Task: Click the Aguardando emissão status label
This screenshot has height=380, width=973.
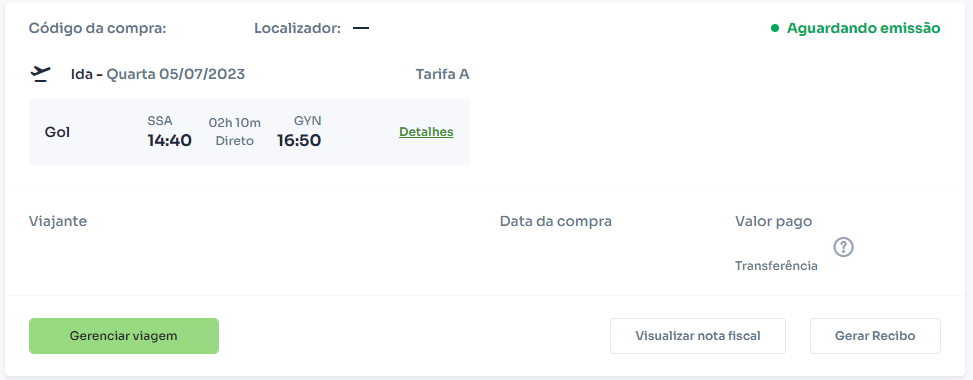Action: [x=864, y=28]
